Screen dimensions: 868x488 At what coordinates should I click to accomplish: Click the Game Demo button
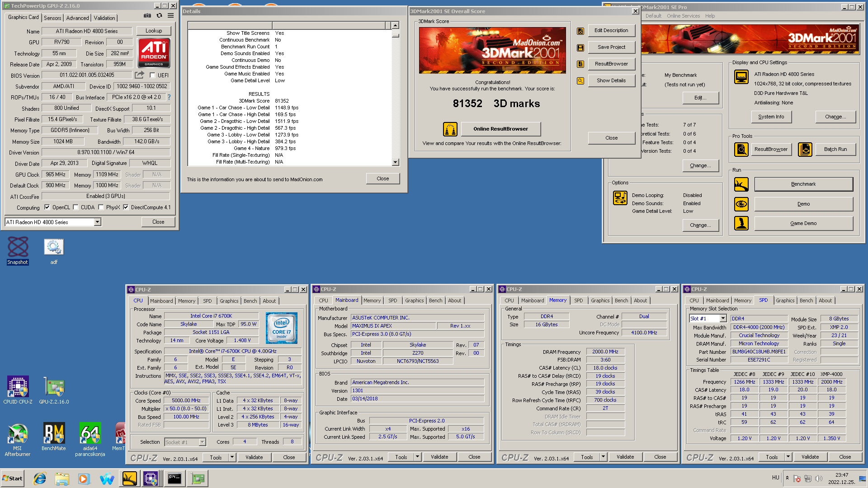[803, 223]
